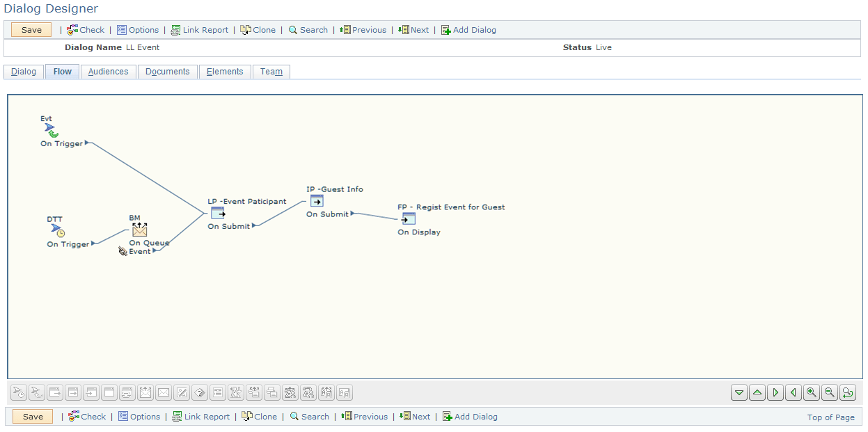The height and width of the screenshot is (432, 868).
Task: Click the Save button
Action: pyautogui.click(x=31, y=29)
